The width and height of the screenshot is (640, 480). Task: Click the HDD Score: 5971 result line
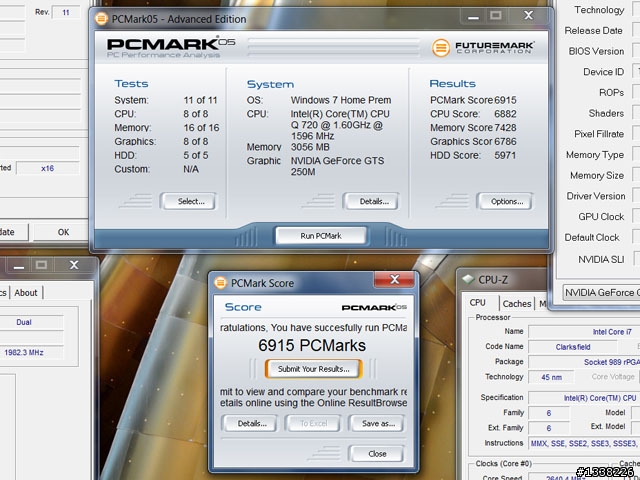473,156
